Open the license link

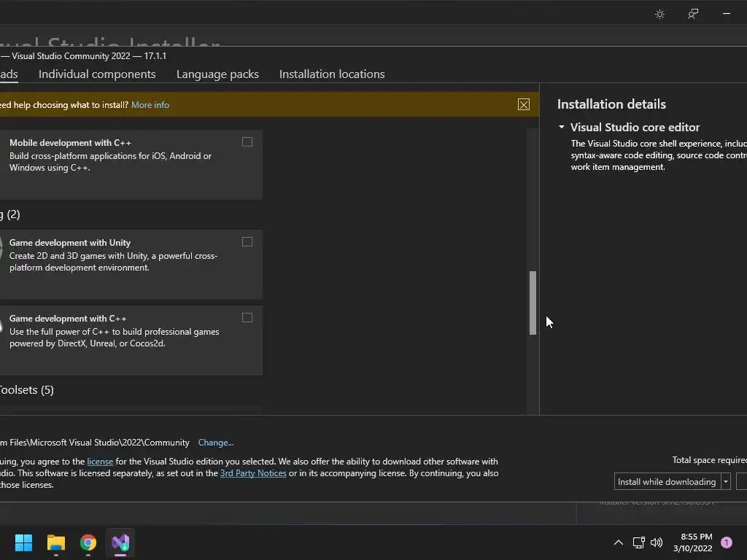[100, 462]
